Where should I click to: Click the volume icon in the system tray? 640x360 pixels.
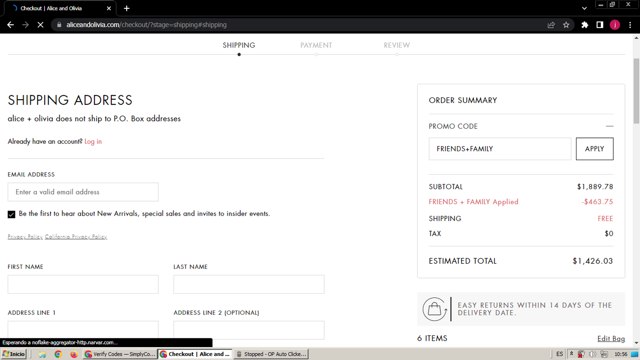pos(593,354)
